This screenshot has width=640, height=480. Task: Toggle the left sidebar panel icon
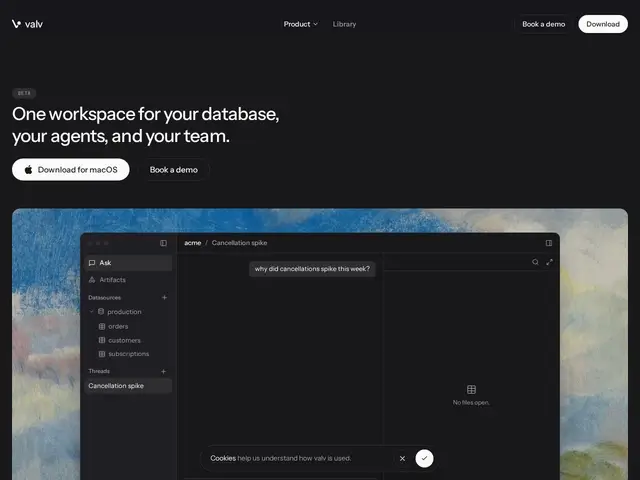pos(163,243)
